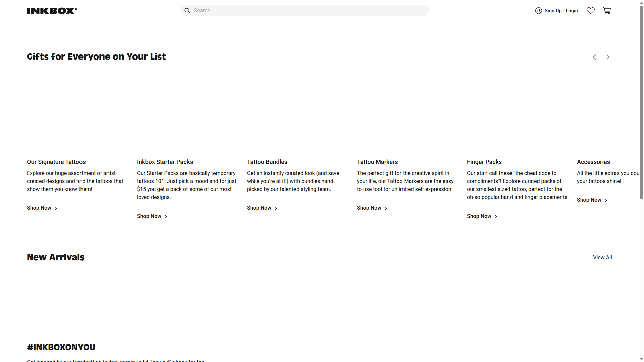Viewport: 644px width, 362px height.
Task: Click the scrollbar down arrow
Action: pos(641,359)
